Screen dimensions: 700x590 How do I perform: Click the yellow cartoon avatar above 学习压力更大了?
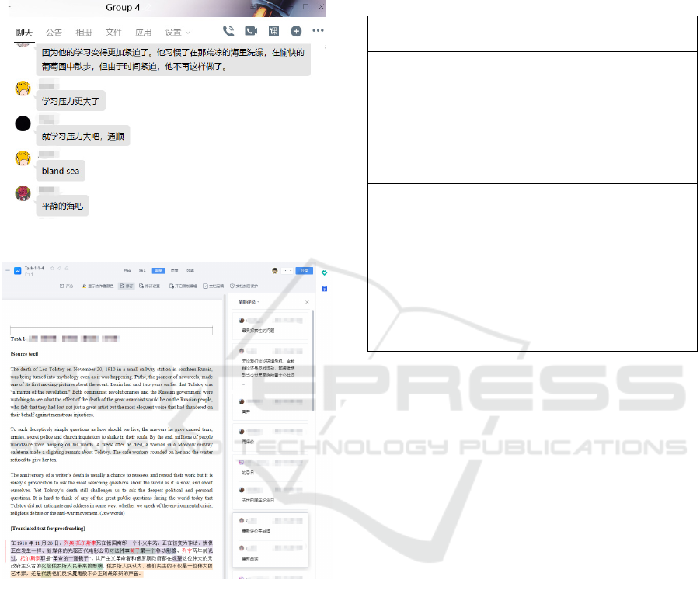[x=23, y=88]
